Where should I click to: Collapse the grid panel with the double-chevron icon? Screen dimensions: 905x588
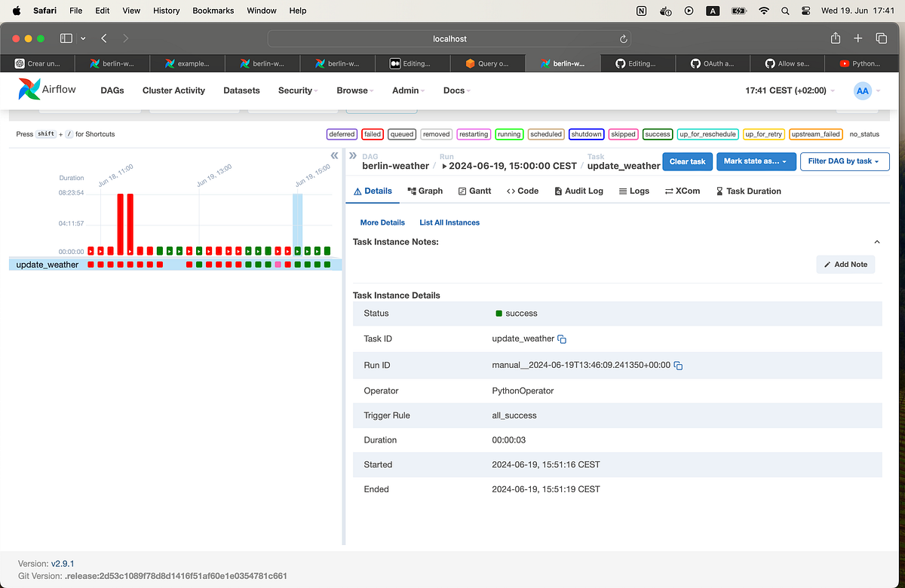click(334, 155)
